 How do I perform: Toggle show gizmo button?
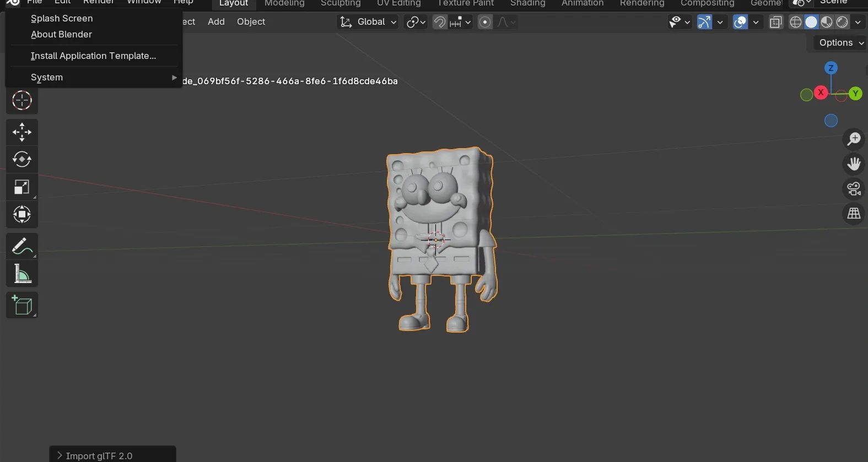point(704,22)
